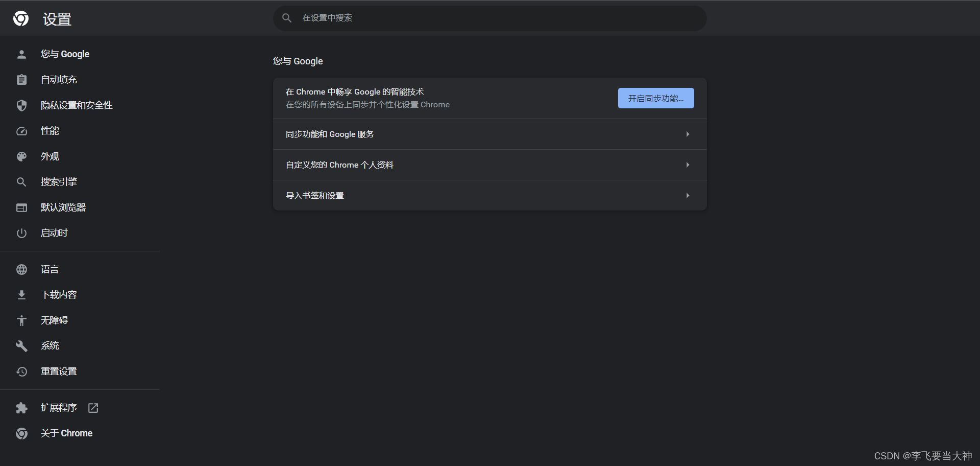The height and width of the screenshot is (466, 980).
Task: Click the 外观 palette icon
Action: [x=21, y=156]
